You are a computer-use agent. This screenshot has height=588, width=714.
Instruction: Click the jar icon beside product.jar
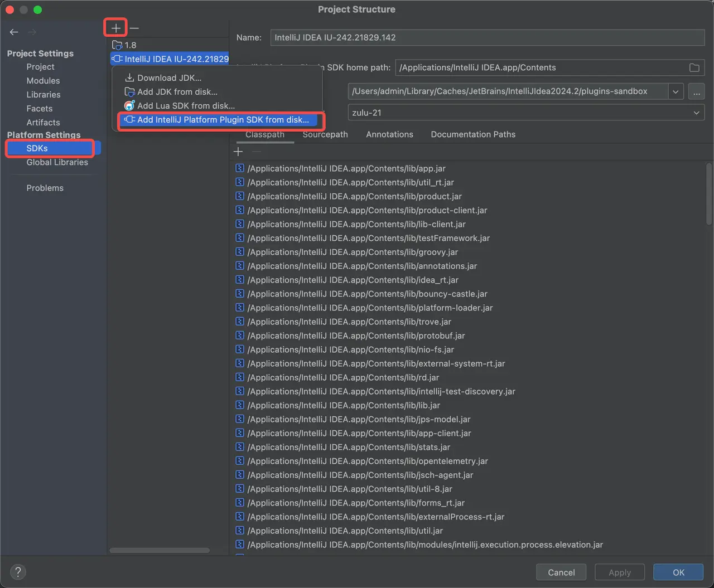click(x=240, y=196)
